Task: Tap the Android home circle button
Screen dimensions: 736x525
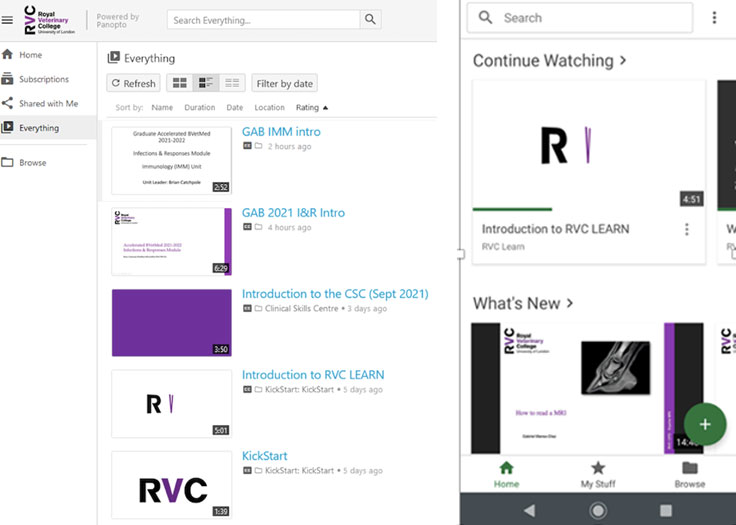Action: [x=598, y=510]
